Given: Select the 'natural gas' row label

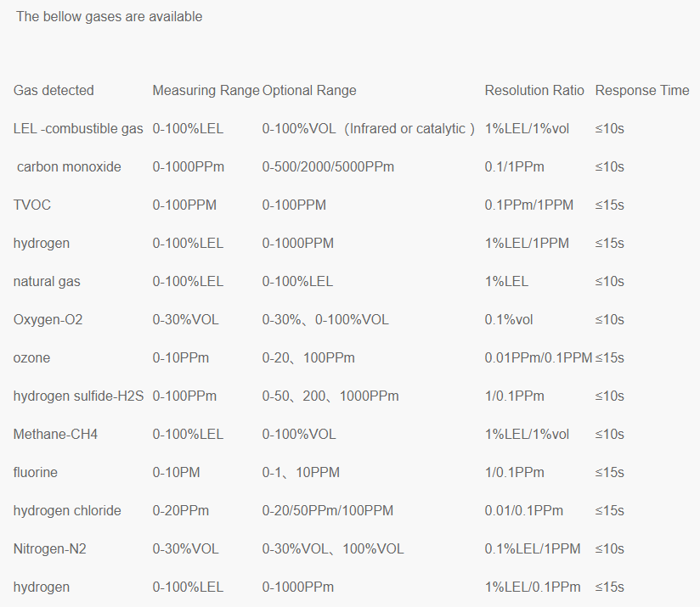Looking at the screenshot, I should [47, 281].
